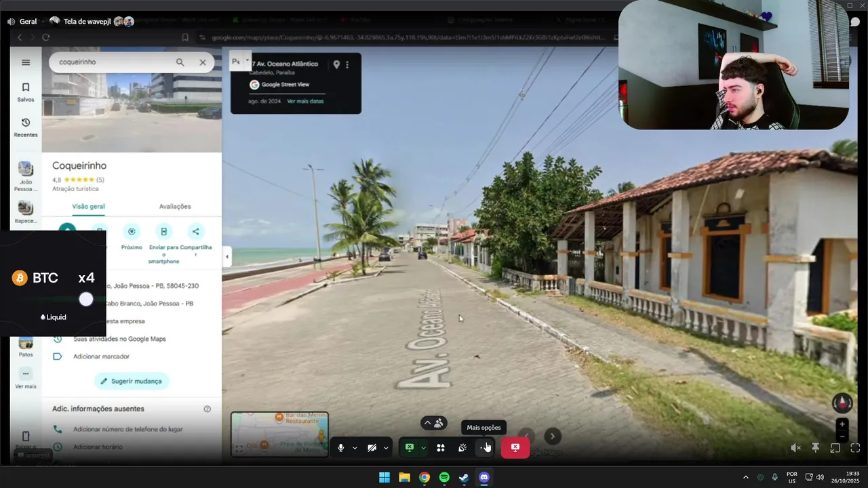
Task: Open Recentes in Maps sidebar
Action: (x=26, y=127)
